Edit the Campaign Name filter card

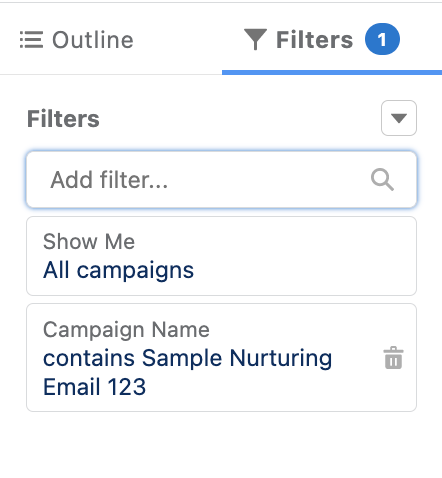(221, 357)
